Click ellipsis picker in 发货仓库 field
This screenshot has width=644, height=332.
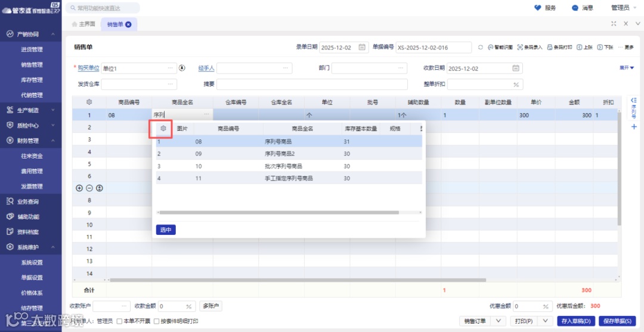pyautogui.click(x=170, y=84)
